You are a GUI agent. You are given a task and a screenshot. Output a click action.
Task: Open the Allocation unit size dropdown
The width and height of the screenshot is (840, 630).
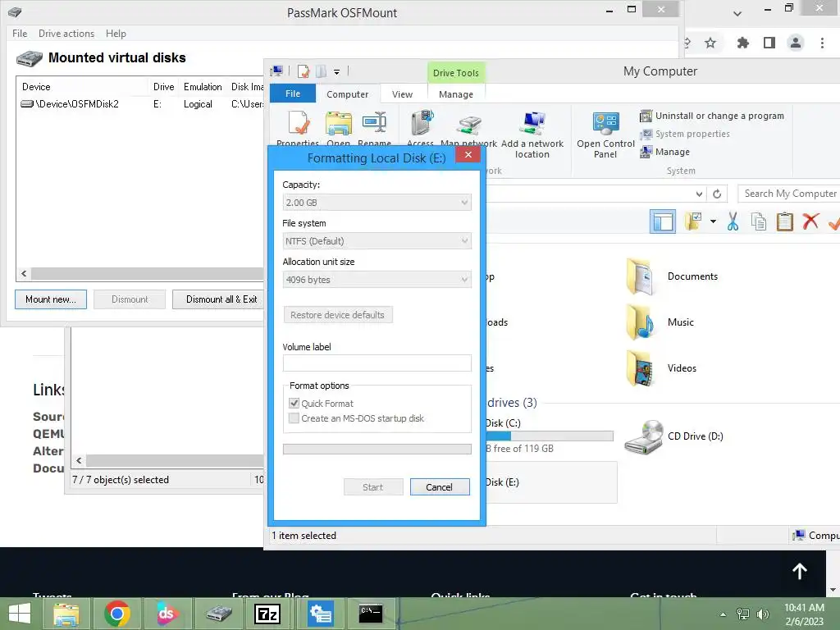377,280
